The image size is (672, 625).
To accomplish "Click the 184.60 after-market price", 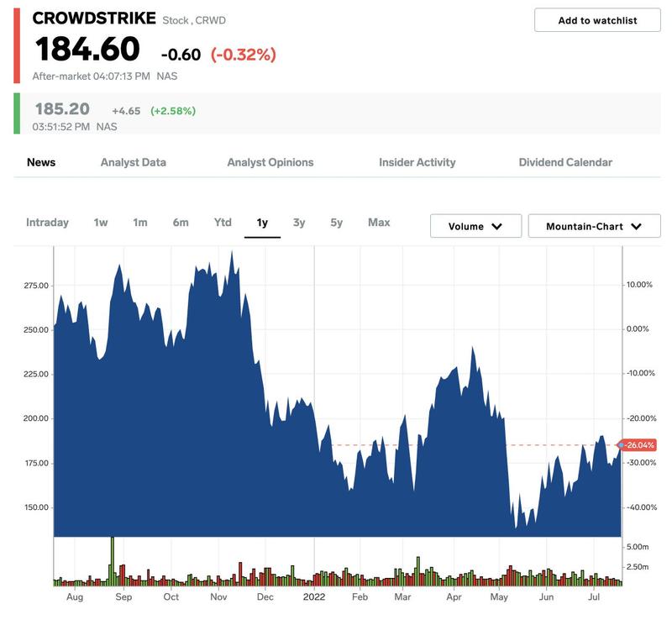I will point(87,49).
